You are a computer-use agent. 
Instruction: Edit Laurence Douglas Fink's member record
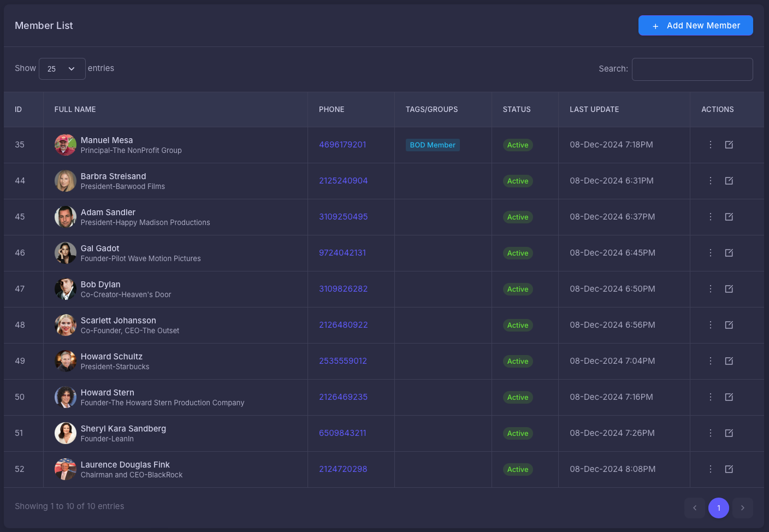pos(729,469)
